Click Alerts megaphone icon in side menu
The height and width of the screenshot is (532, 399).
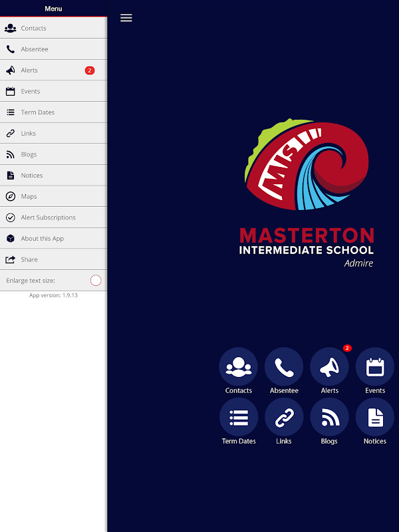coord(11,70)
